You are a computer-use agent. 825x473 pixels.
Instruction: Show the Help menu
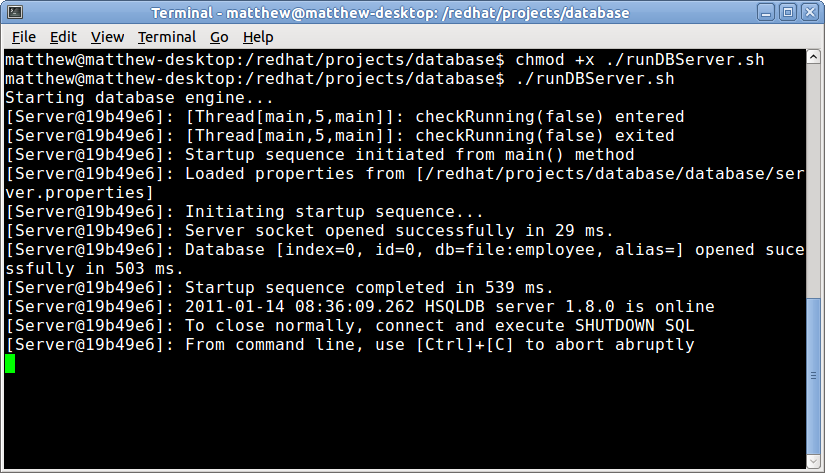tap(257, 37)
